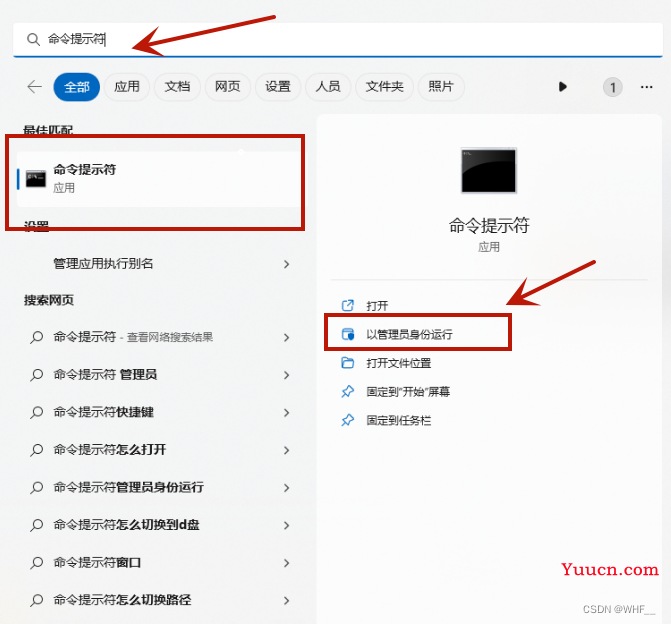Click the search magnifier icon in search box
The image size is (671, 624).
(x=33, y=39)
